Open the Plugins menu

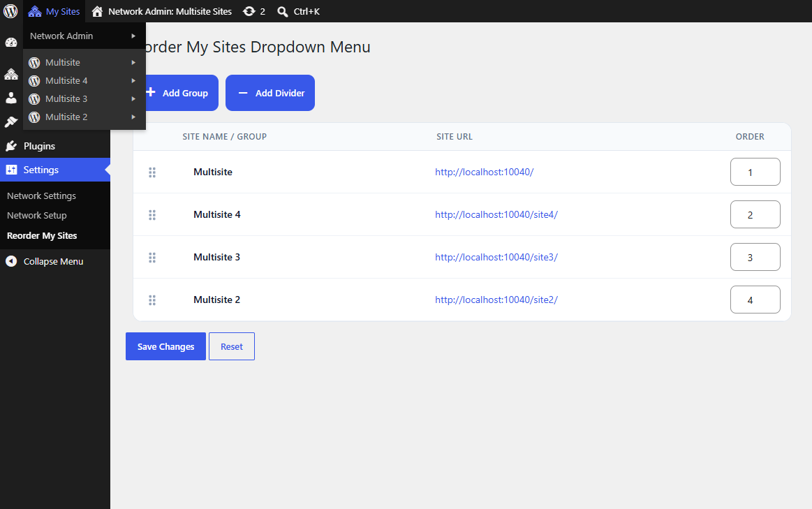click(55, 146)
